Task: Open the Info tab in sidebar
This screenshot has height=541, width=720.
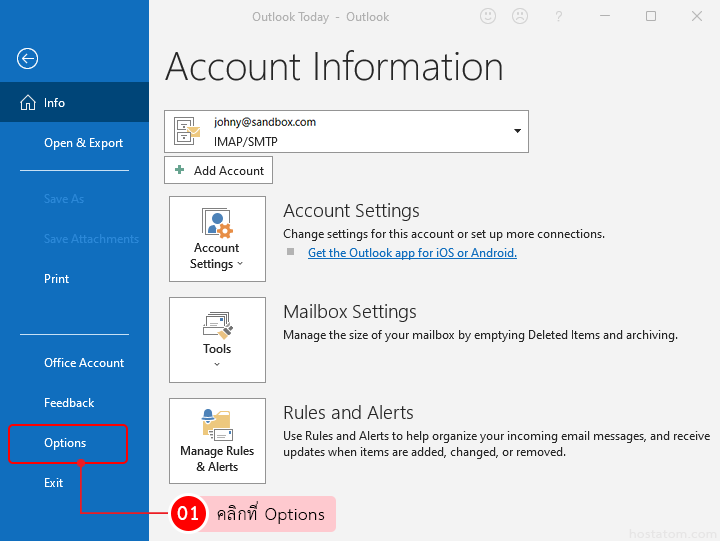Action: [54, 103]
